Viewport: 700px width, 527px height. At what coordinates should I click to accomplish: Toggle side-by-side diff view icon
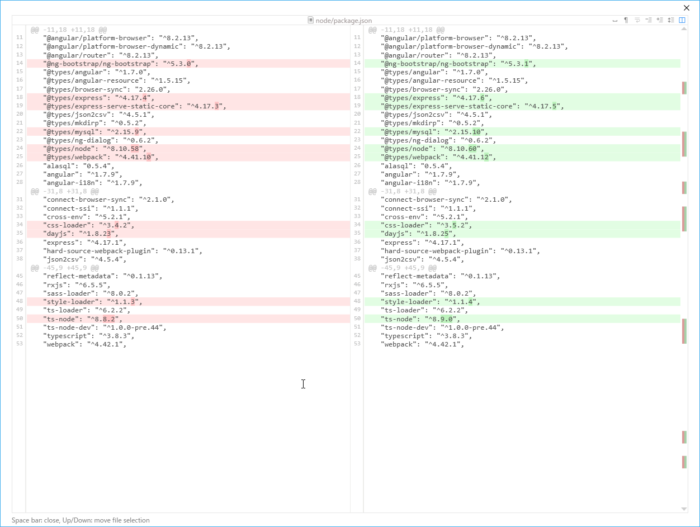682,20
